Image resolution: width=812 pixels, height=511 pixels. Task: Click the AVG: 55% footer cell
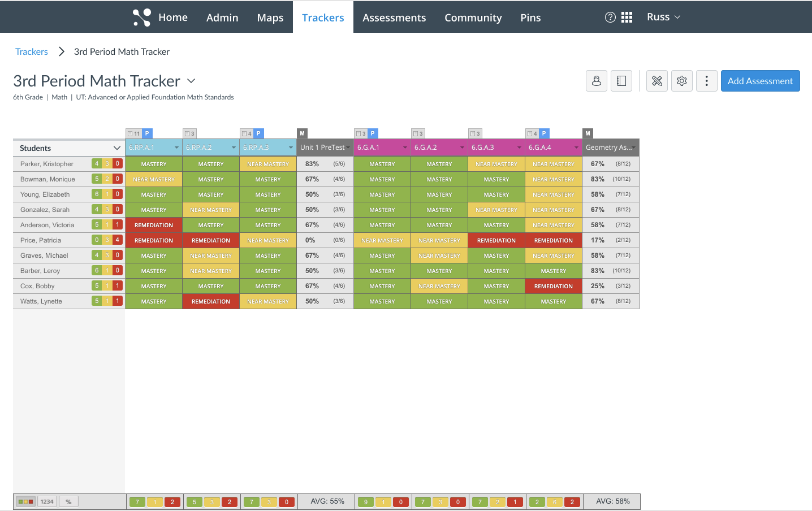(x=327, y=501)
